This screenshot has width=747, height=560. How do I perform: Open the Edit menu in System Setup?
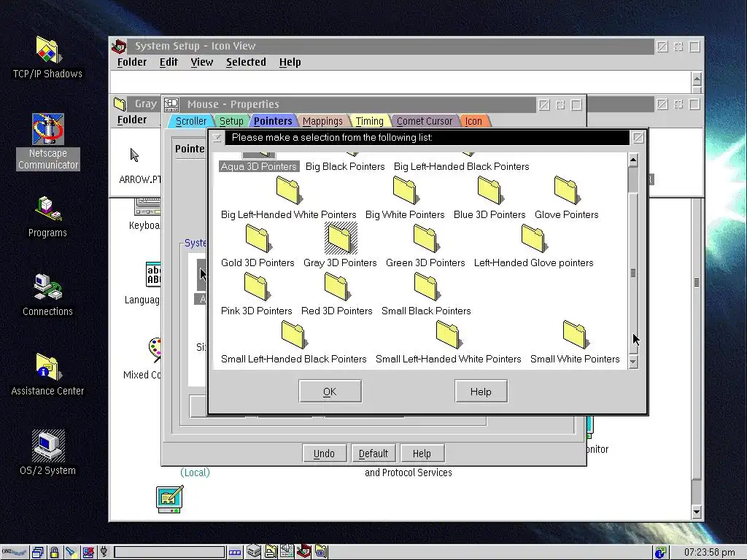169,62
